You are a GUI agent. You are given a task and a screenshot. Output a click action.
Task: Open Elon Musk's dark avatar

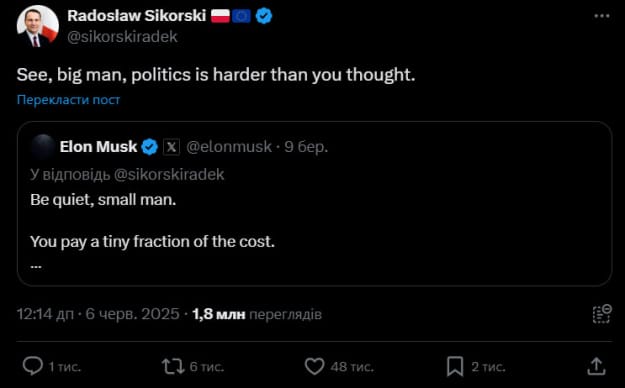pos(43,147)
